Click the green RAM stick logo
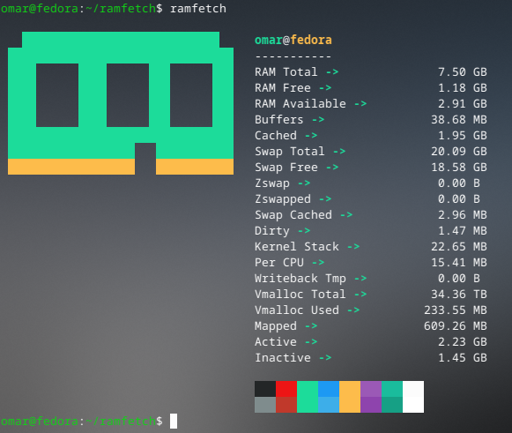 (121, 103)
